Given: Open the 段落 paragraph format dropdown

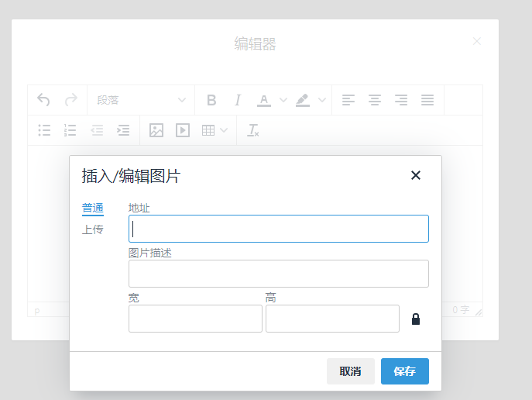Looking at the screenshot, I should 141,100.
